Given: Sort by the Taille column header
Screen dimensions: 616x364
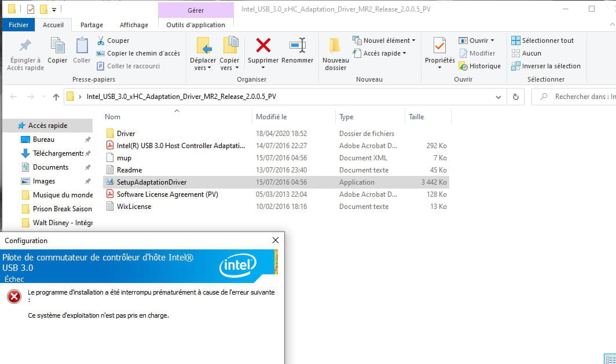Looking at the screenshot, I should tap(416, 117).
